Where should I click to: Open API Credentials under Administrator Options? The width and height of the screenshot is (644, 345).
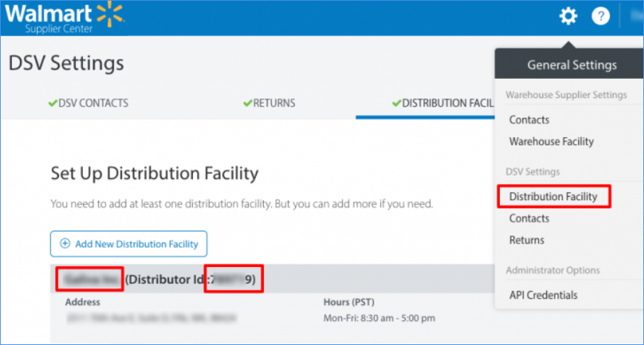click(543, 295)
